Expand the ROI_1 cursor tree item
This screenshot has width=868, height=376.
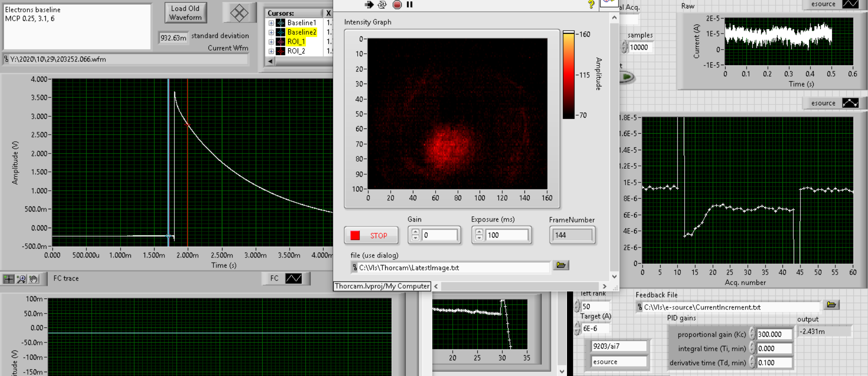[271, 42]
